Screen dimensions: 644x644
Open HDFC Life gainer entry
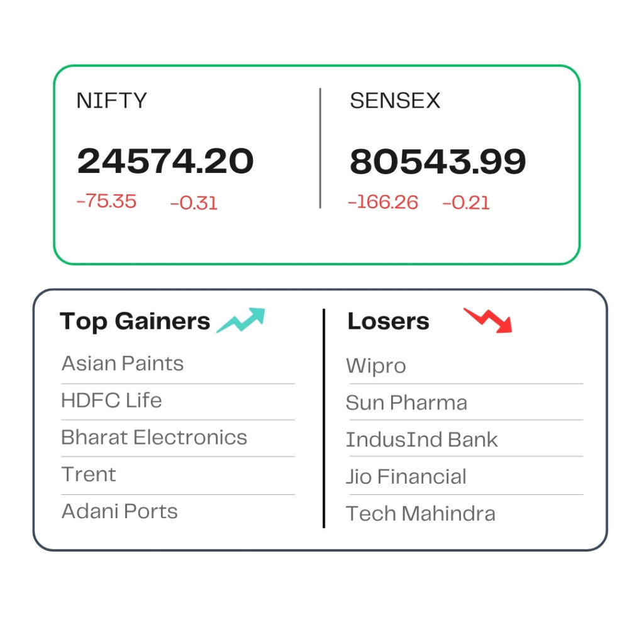pos(111,401)
